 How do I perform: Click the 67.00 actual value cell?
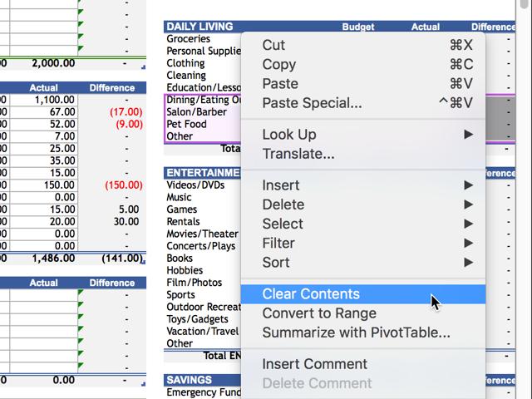(x=44, y=112)
